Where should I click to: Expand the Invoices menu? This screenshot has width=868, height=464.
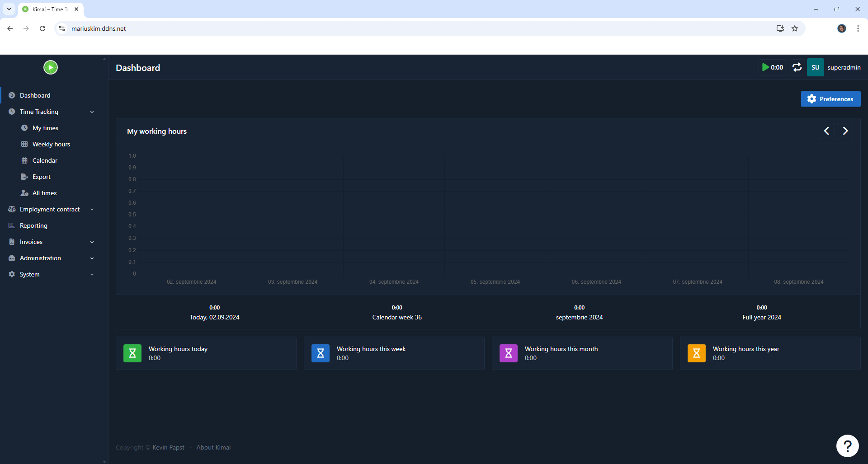(92, 242)
